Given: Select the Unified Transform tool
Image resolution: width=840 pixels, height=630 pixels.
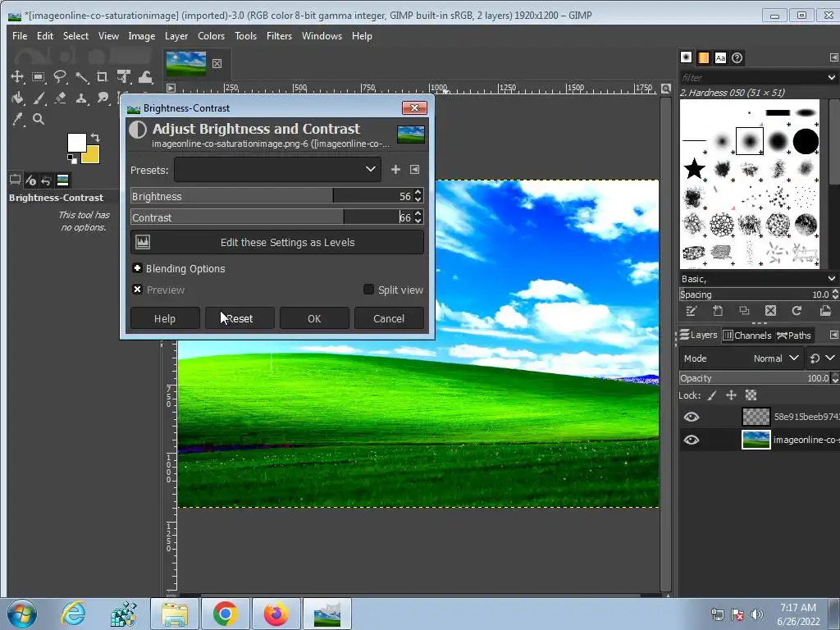Looking at the screenshot, I should [124, 76].
